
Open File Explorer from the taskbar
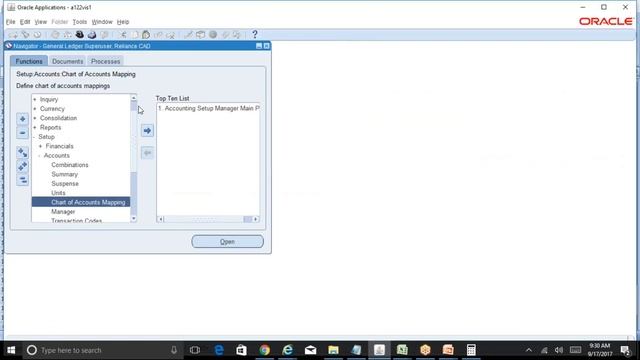(x=333, y=350)
